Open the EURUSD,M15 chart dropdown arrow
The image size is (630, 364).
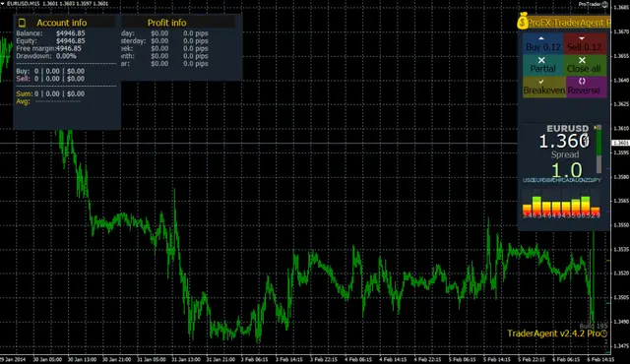[3, 4]
